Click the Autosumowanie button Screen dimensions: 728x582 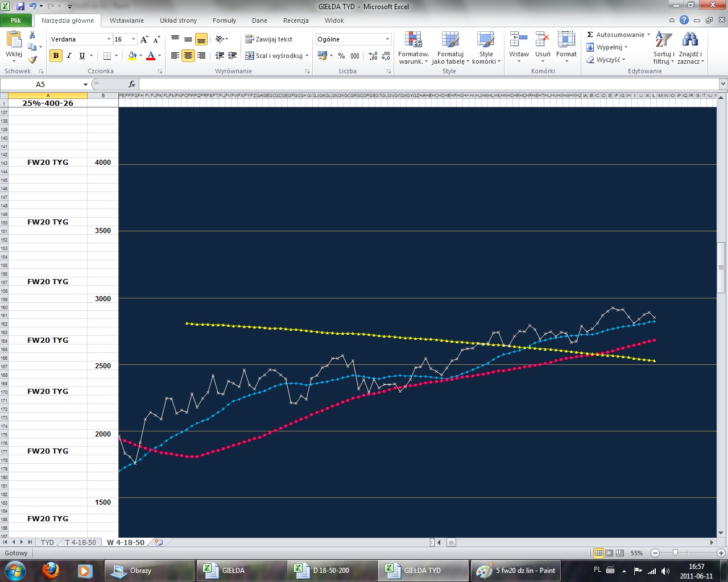(618, 35)
